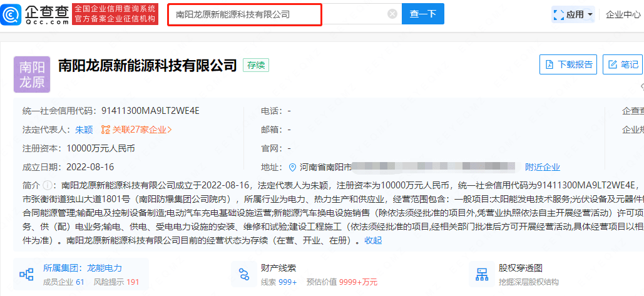The width and height of the screenshot is (644, 296).
Task: Download the company report via 下载报告
Action: click(x=568, y=64)
